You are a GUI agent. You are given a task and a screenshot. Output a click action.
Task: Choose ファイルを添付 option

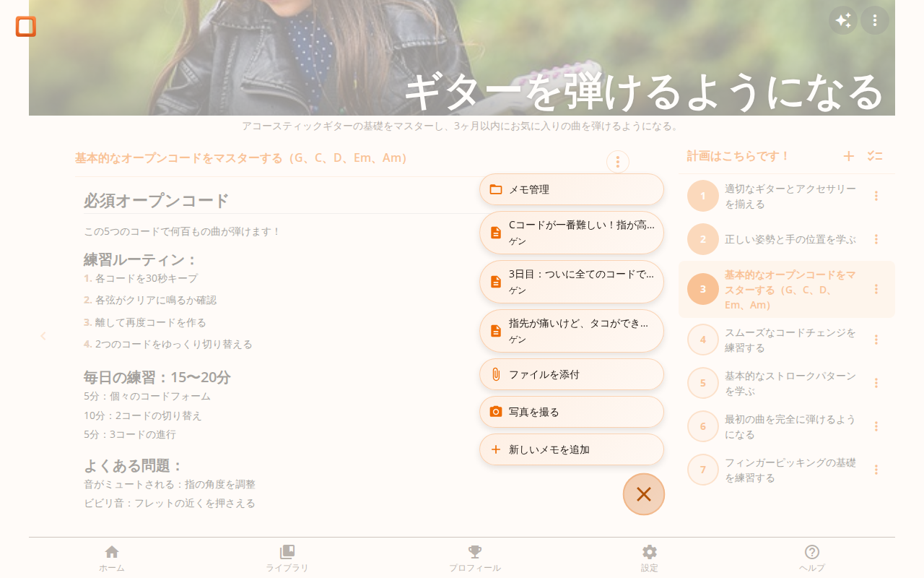pos(572,374)
